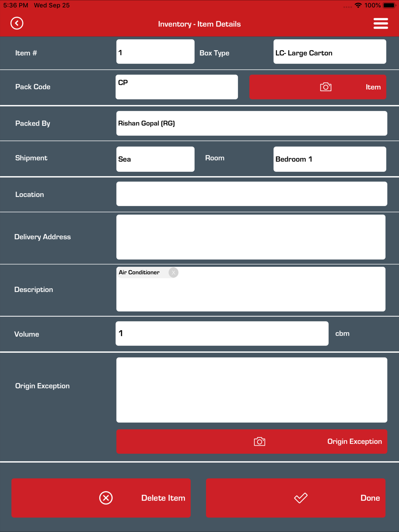
Task: Tap the cbm unit label
Action: [342, 334]
